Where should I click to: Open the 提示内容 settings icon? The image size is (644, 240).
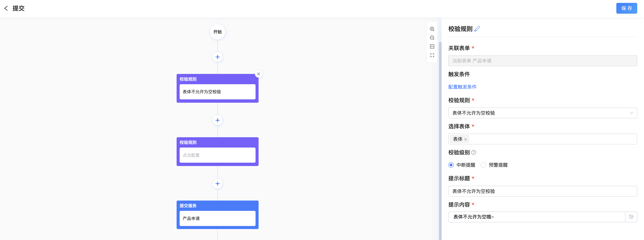click(631, 217)
